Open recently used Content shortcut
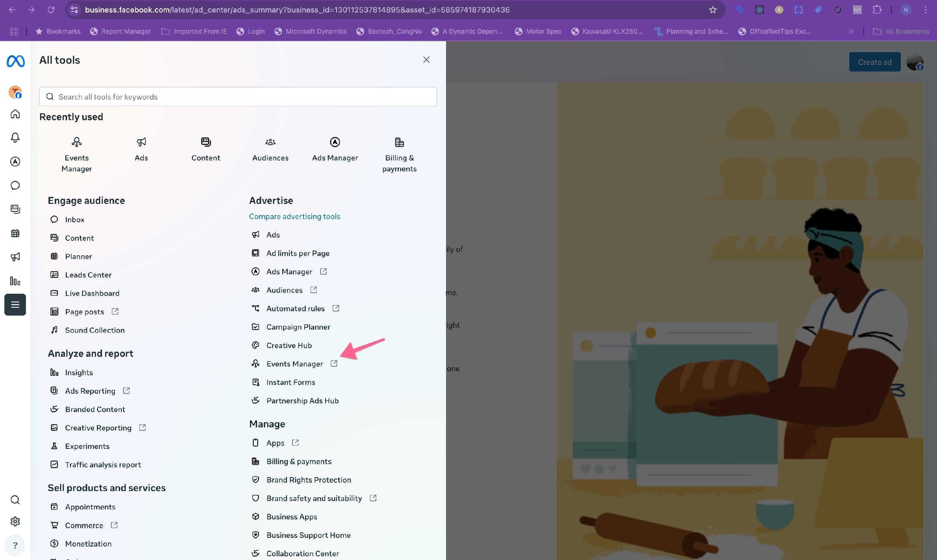The height and width of the screenshot is (560, 937). (x=206, y=150)
